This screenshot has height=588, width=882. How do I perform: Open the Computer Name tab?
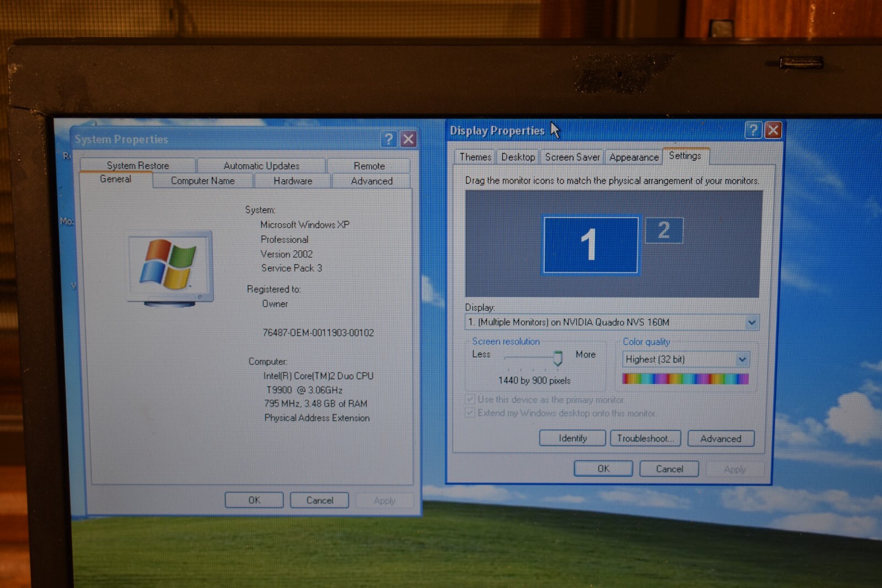pos(203,181)
